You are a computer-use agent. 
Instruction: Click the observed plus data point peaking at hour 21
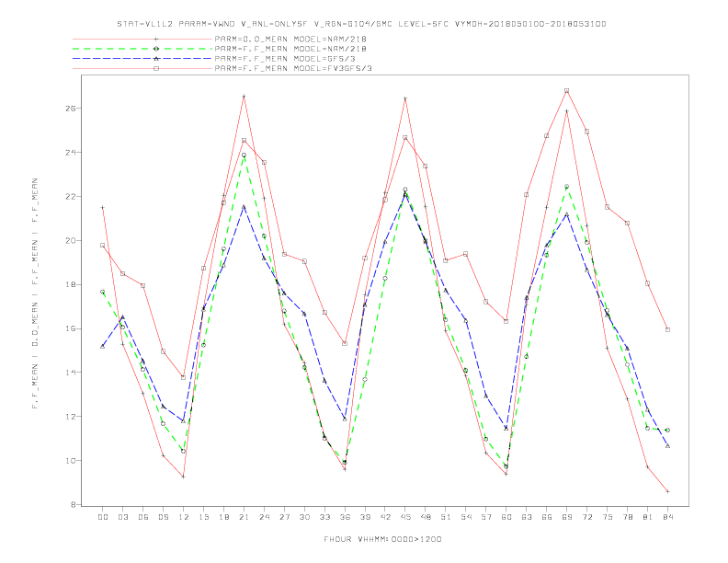point(244,97)
